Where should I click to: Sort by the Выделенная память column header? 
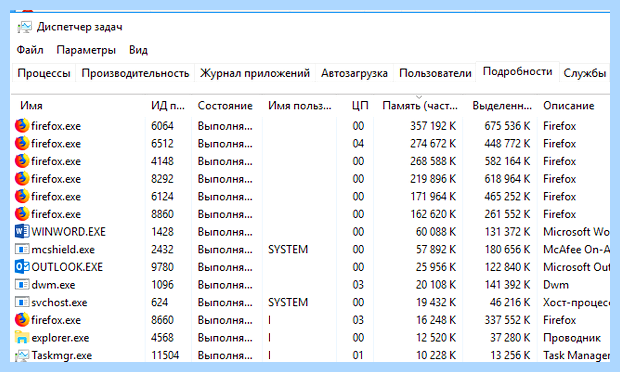[x=502, y=106]
